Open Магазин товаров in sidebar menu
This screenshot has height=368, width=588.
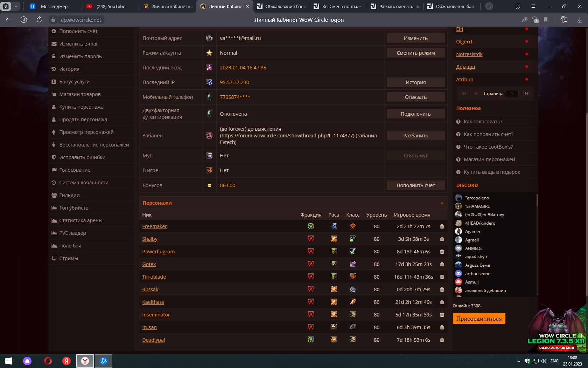point(80,94)
